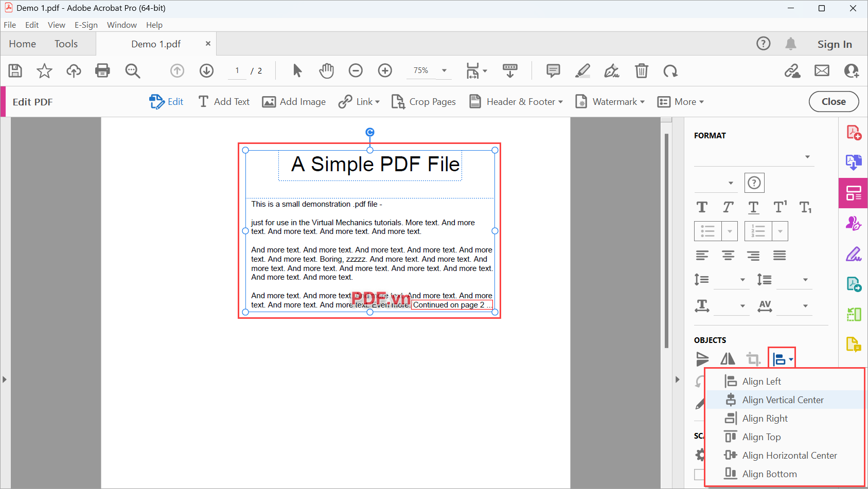The width and height of the screenshot is (868, 489).
Task: Delete using the trash can icon
Action: click(x=641, y=70)
